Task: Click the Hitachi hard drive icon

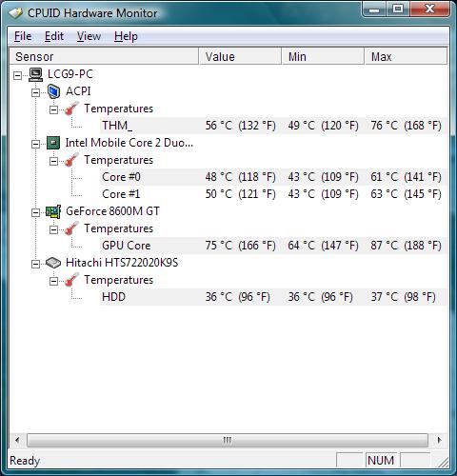Action: (53, 263)
